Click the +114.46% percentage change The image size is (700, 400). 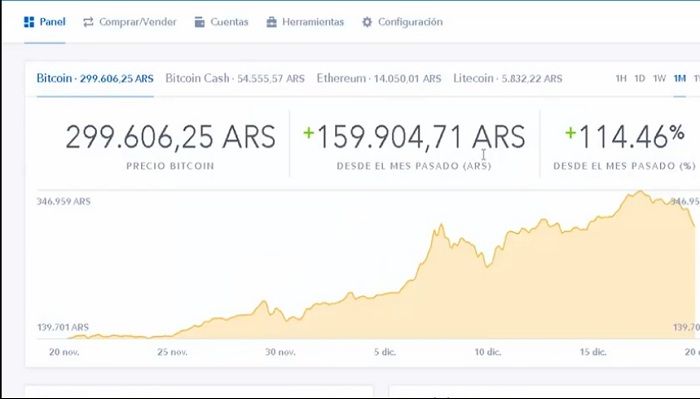click(x=625, y=137)
